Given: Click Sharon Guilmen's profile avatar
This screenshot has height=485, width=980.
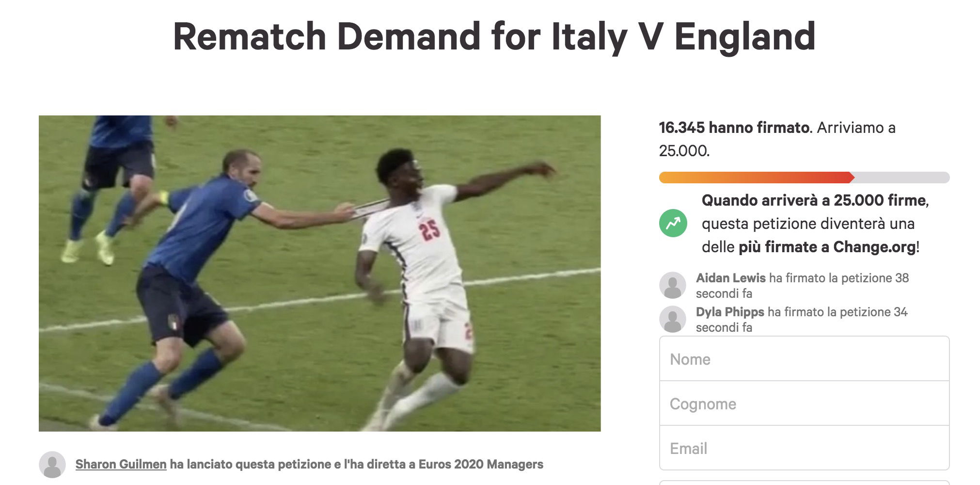Looking at the screenshot, I should click(x=52, y=465).
